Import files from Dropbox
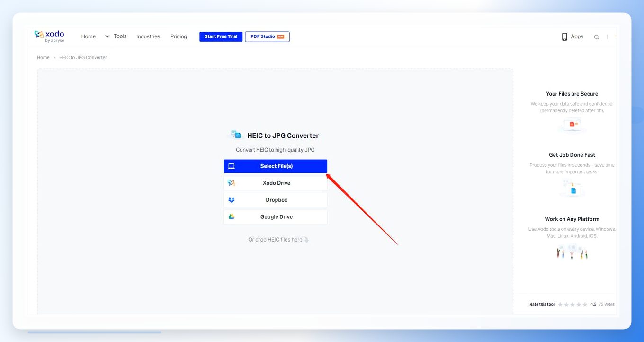Image resolution: width=644 pixels, height=342 pixels. (275, 200)
